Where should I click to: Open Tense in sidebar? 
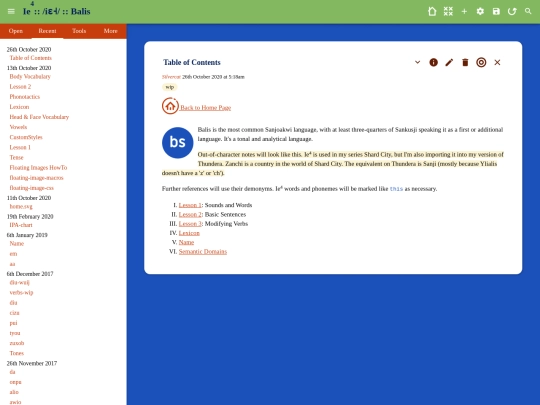(x=17, y=158)
